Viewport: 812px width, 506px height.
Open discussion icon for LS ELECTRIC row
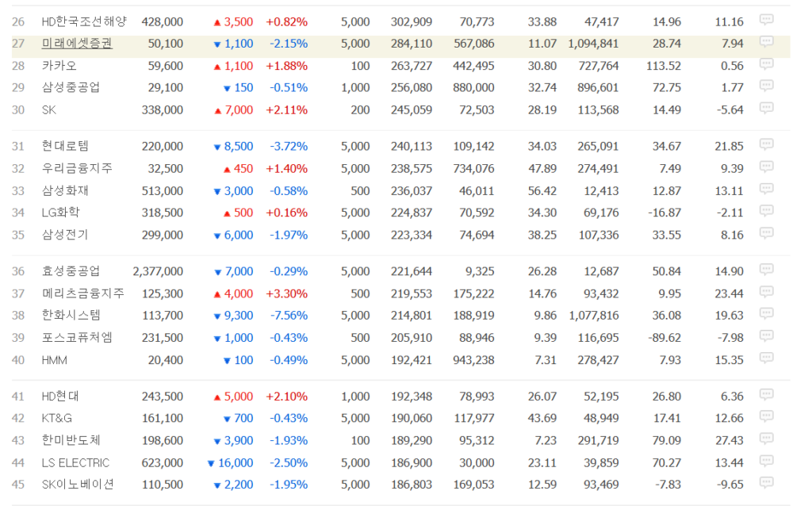[x=766, y=460]
